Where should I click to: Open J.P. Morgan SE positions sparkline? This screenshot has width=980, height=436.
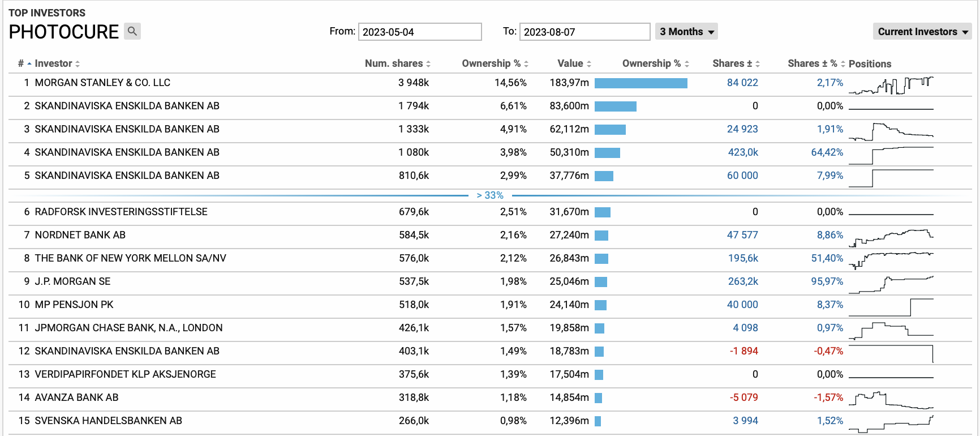click(x=891, y=284)
